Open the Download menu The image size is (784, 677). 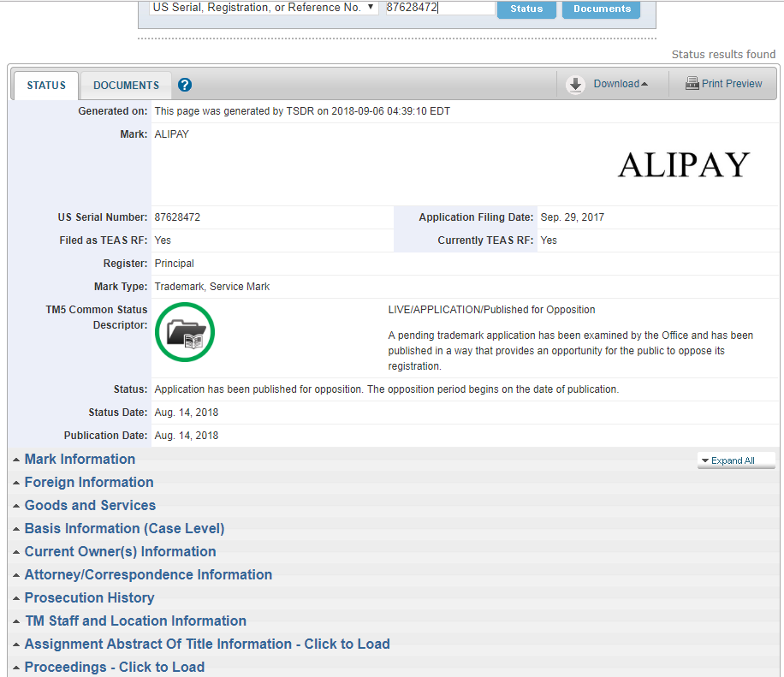click(621, 84)
